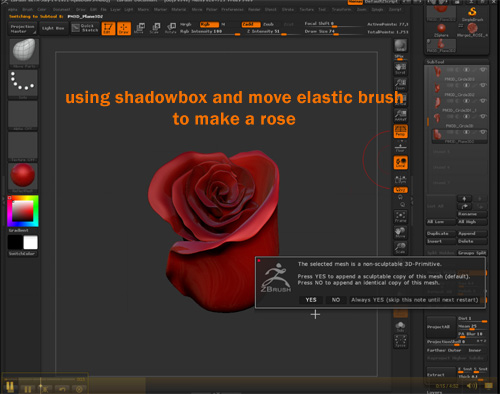Click the L.Sym icon

pos(400,179)
